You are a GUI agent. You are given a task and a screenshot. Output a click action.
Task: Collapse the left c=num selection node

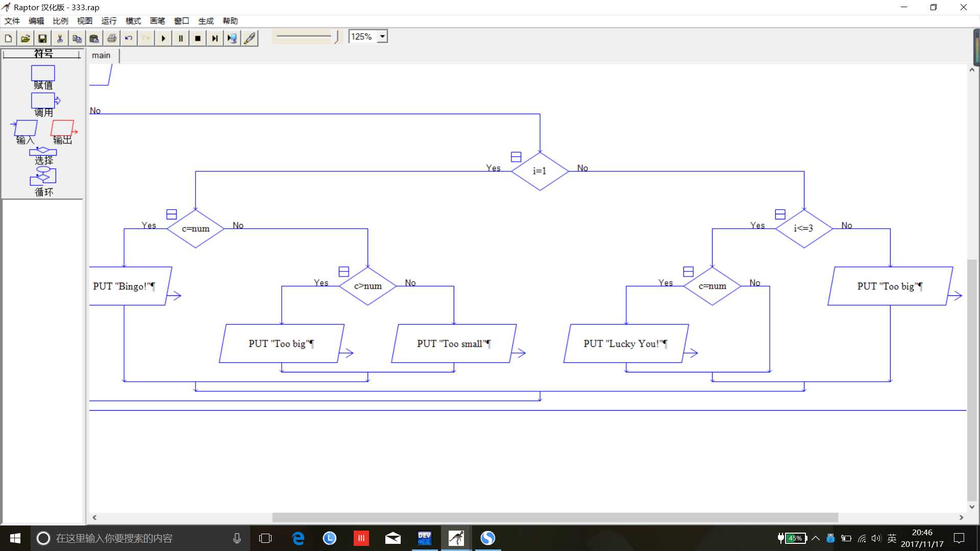pyautogui.click(x=171, y=214)
